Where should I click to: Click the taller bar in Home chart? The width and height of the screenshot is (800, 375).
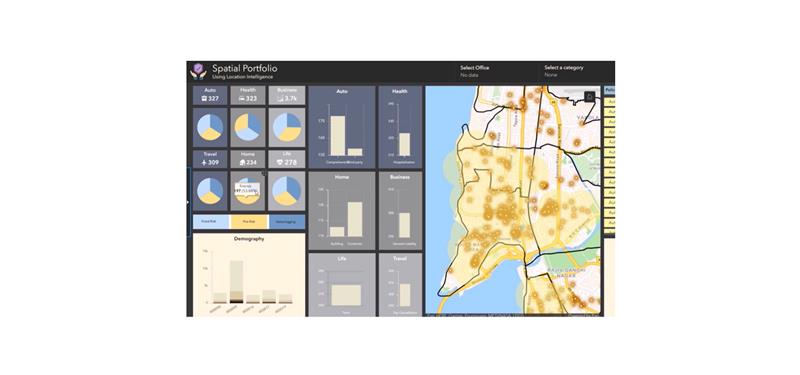pos(355,219)
